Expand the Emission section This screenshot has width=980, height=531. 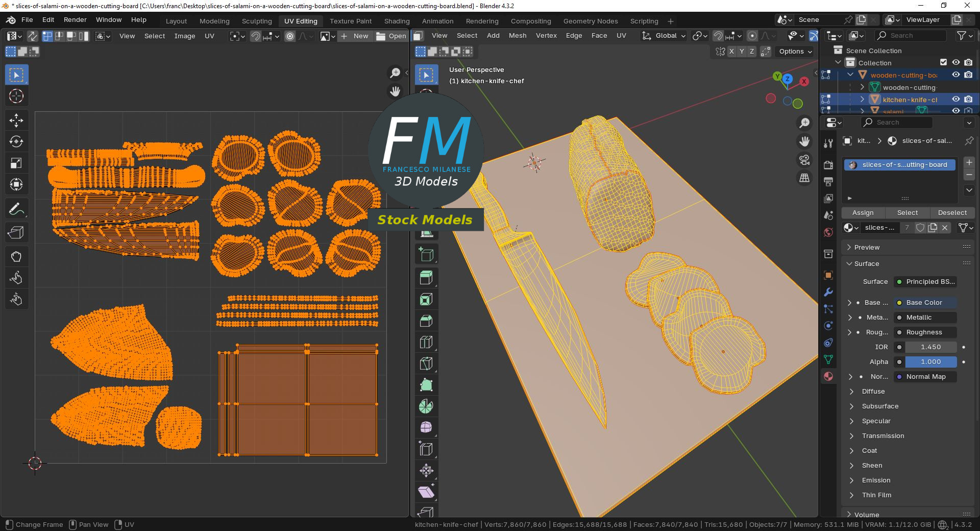coord(851,480)
